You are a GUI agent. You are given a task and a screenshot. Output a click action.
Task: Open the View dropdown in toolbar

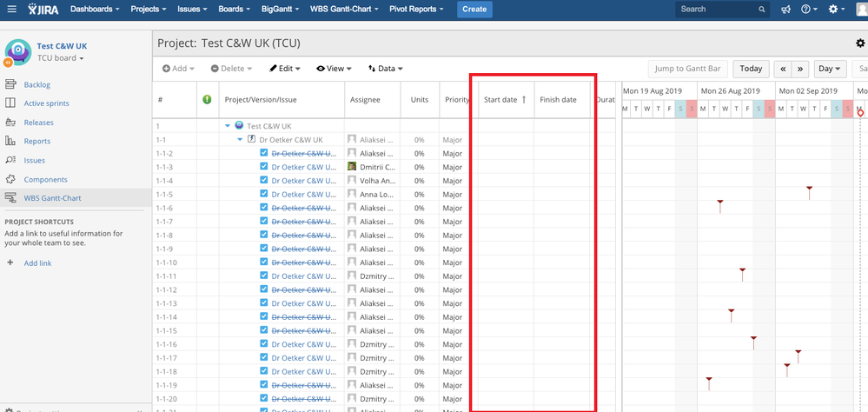(334, 69)
